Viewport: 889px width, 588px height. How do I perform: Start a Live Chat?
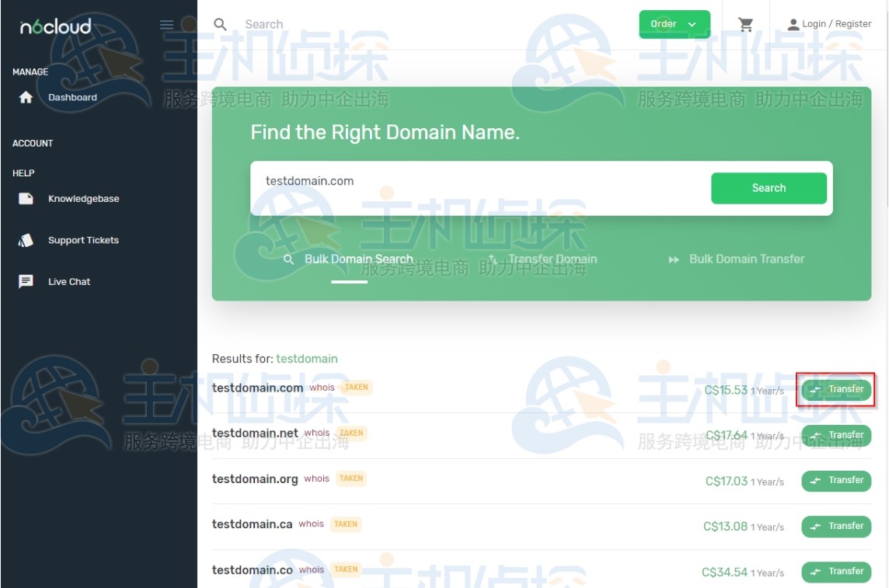click(x=69, y=281)
